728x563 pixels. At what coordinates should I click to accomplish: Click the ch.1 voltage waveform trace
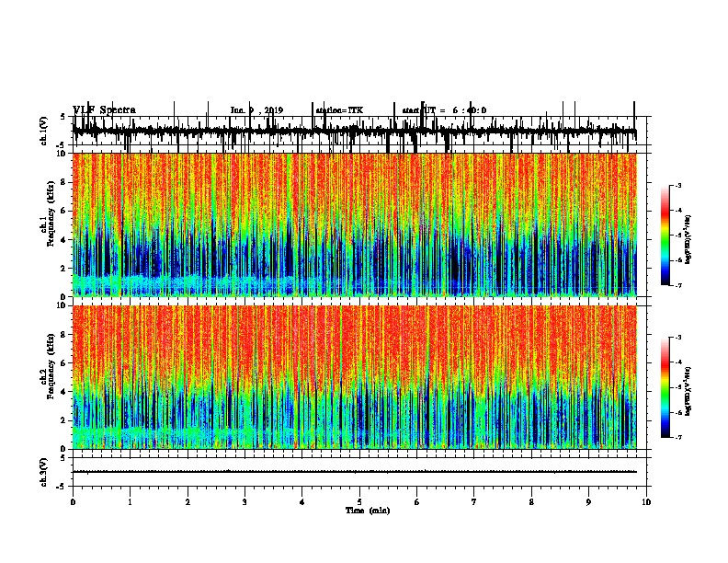tap(355, 131)
